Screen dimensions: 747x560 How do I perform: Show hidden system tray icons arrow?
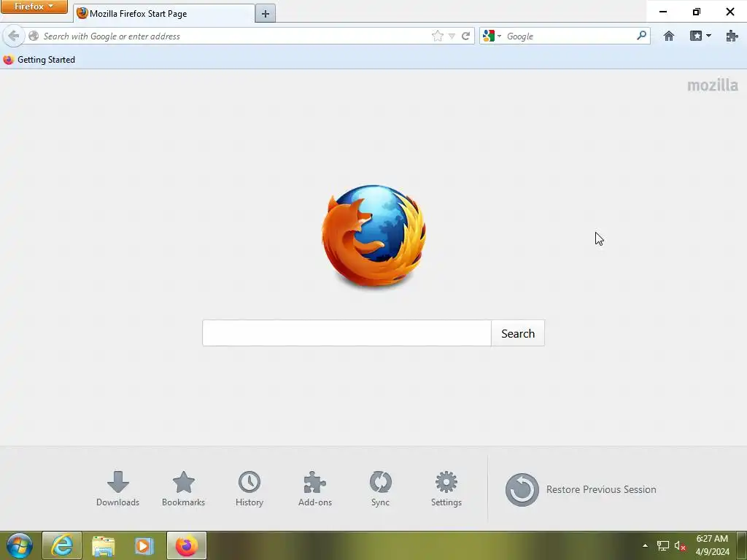(x=645, y=545)
